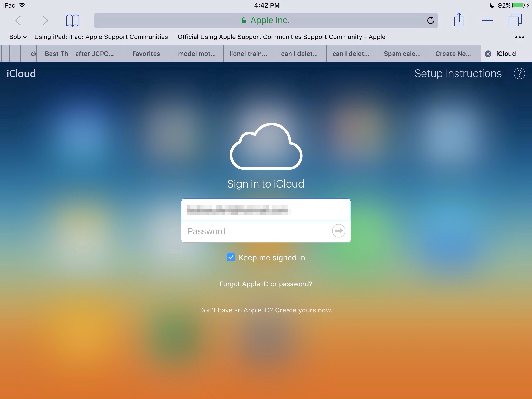Uncheck Keep me signed in checkbox
The width and height of the screenshot is (532, 399).
click(x=231, y=257)
